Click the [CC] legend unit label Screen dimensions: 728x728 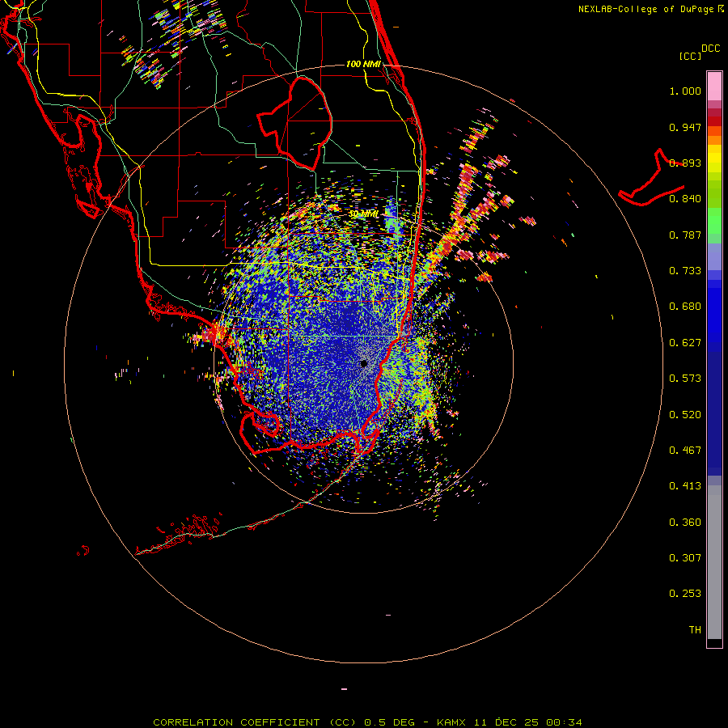tap(690, 56)
